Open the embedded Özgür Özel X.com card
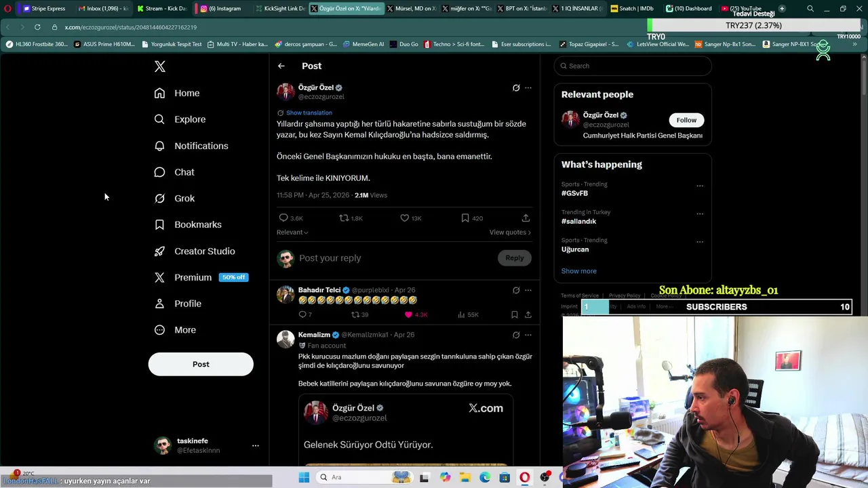 tap(406, 430)
